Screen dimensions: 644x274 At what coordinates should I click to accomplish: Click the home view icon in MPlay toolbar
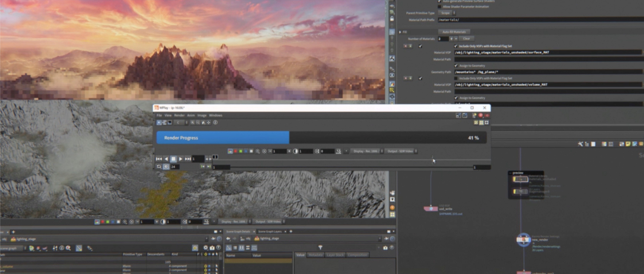203,123
